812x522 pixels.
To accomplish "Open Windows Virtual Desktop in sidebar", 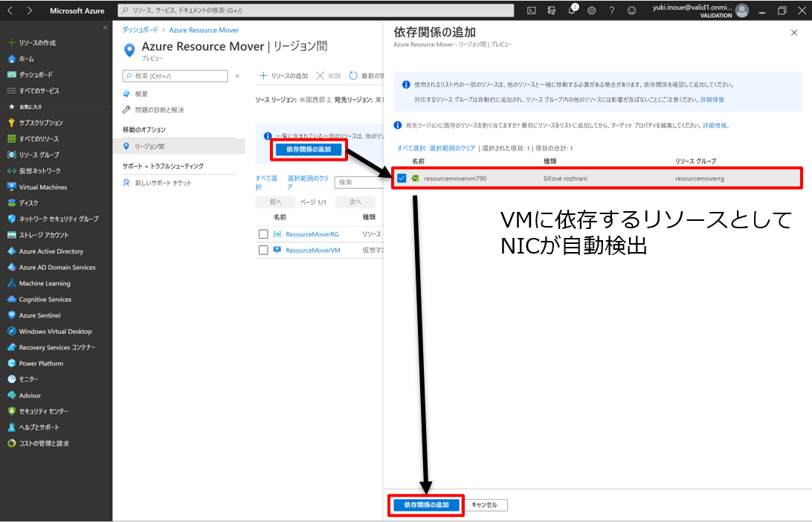I will pyautogui.click(x=49, y=332).
